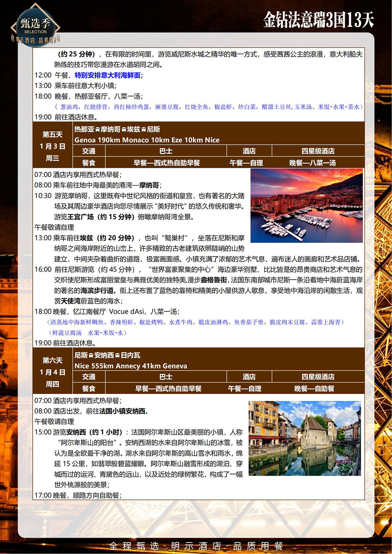Open the Annecy canal town photo
Image resolution: width=392 pixels, height=554 pixels.
click(305, 438)
